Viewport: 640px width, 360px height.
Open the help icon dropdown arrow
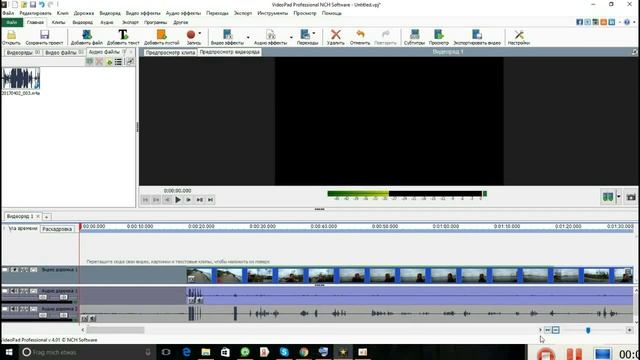[633, 22]
